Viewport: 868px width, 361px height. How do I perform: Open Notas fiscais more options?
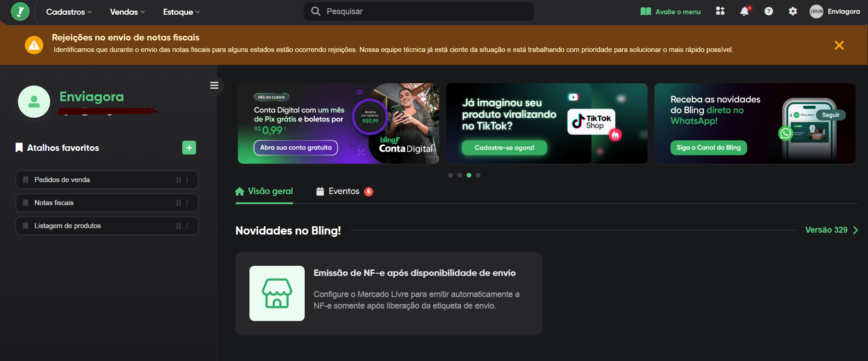click(x=187, y=203)
